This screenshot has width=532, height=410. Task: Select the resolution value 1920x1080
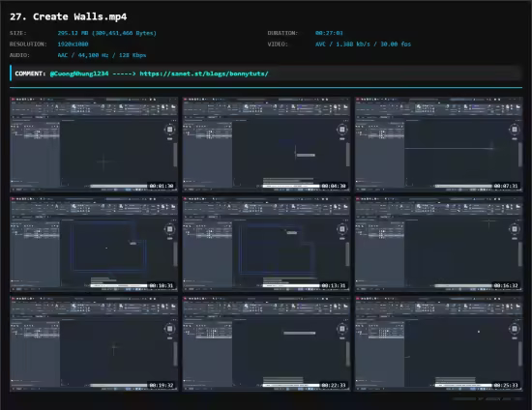point(73,44)
